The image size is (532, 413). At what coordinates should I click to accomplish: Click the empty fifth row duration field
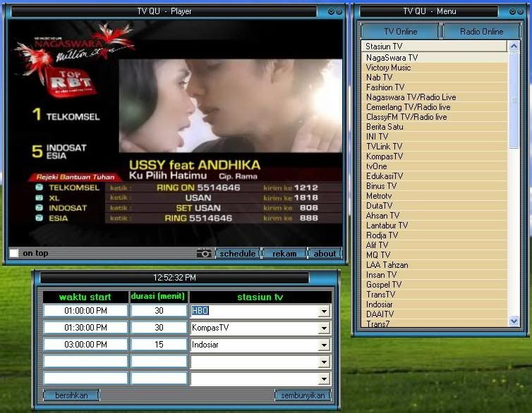159,378
